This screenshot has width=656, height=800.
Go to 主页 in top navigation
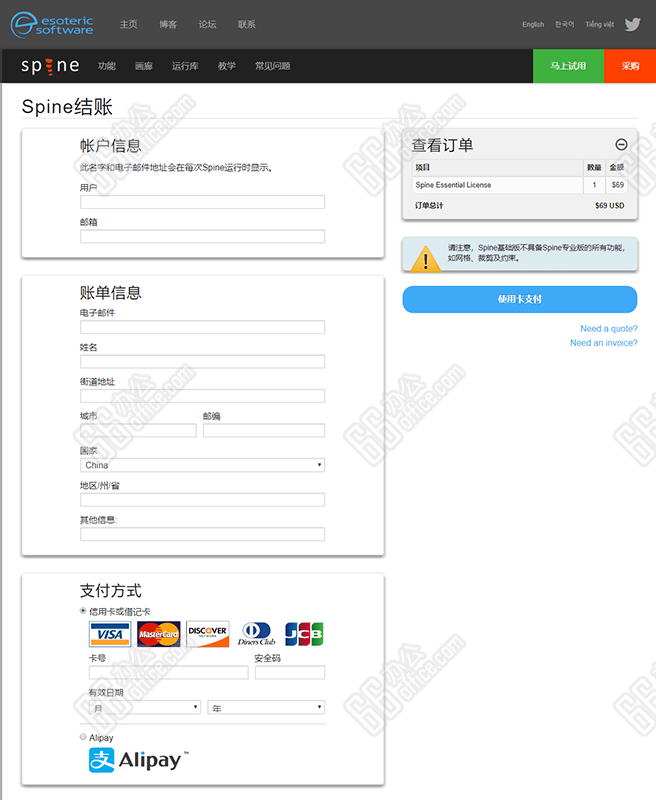(129, 24)
